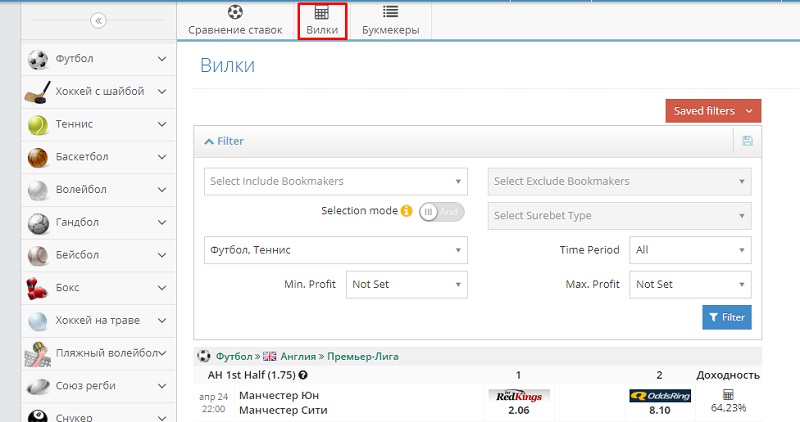Switch to the Сравнение ставок tab
This screenshot has width=800, height=422.
[235, 21]
